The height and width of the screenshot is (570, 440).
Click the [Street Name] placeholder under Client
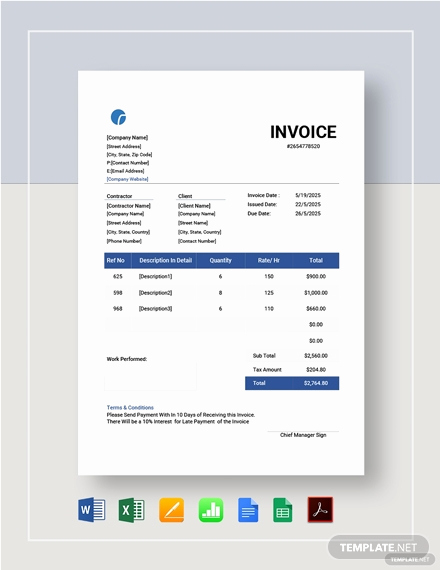[x=193, y=223]
